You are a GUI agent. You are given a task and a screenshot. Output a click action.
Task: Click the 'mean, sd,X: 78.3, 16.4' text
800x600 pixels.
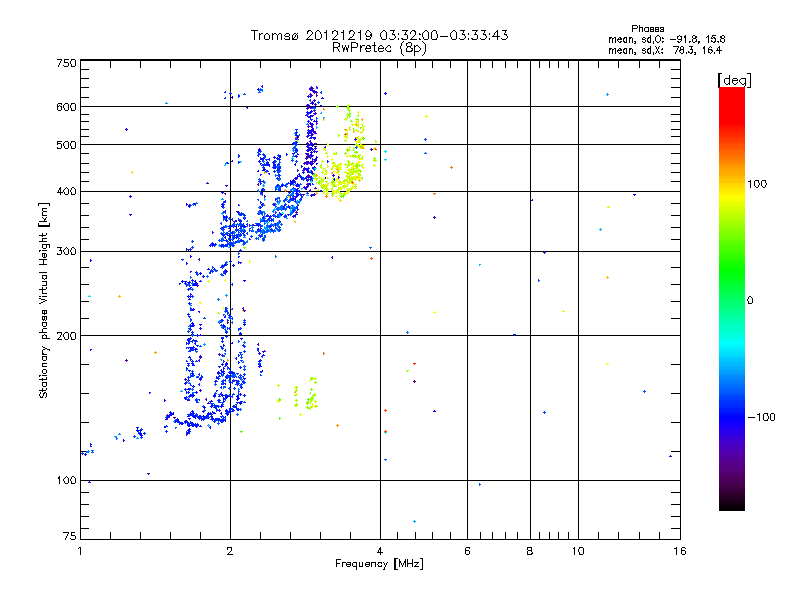coord(665,50)
